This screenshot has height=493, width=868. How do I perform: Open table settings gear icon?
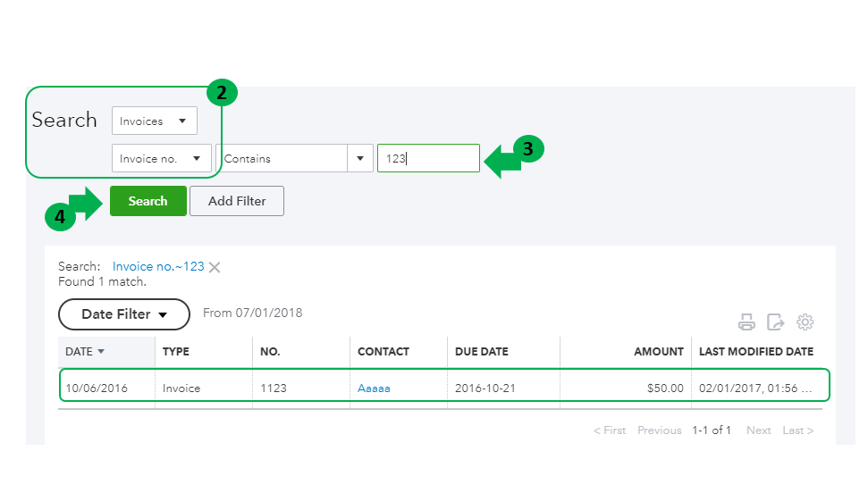(x=805, y=322)
